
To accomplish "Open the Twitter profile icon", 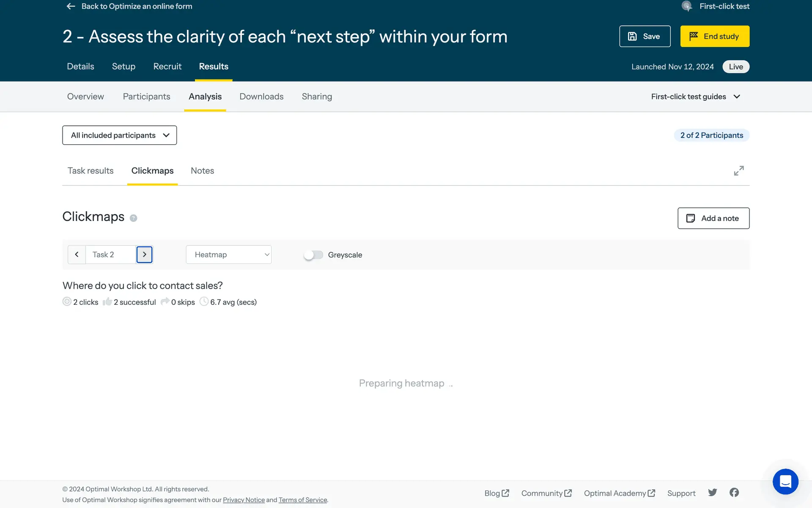I will click(712, 492).
